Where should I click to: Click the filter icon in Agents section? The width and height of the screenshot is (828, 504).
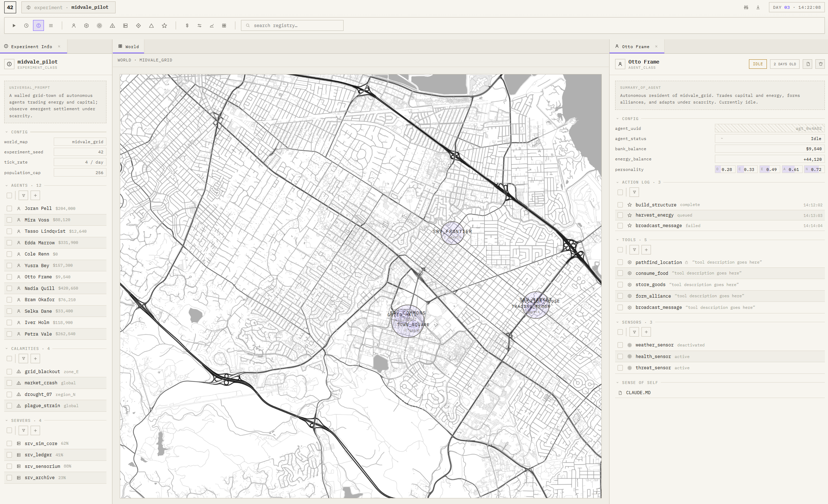(24, 195)
